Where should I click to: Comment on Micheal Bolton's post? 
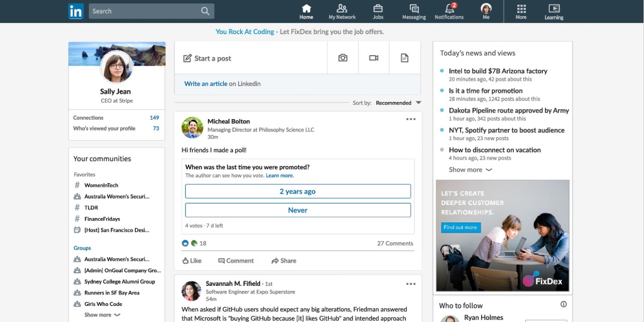pyautogui.click(x=236, y=261)
